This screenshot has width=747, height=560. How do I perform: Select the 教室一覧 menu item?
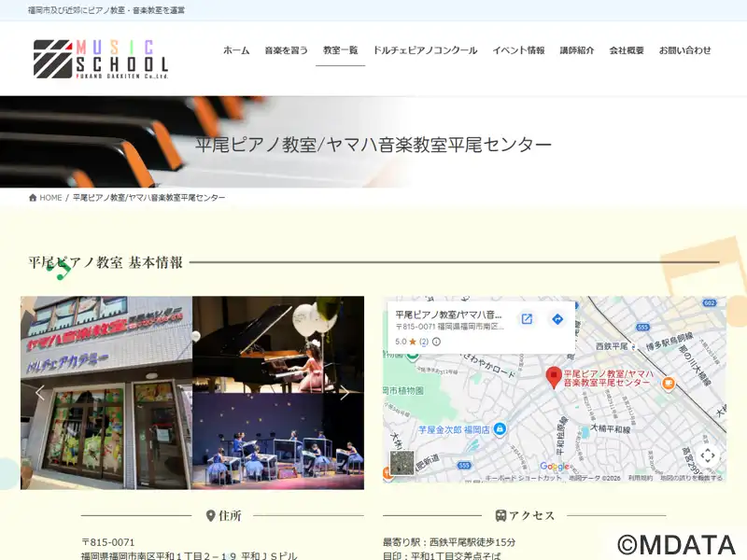(340, 50)
